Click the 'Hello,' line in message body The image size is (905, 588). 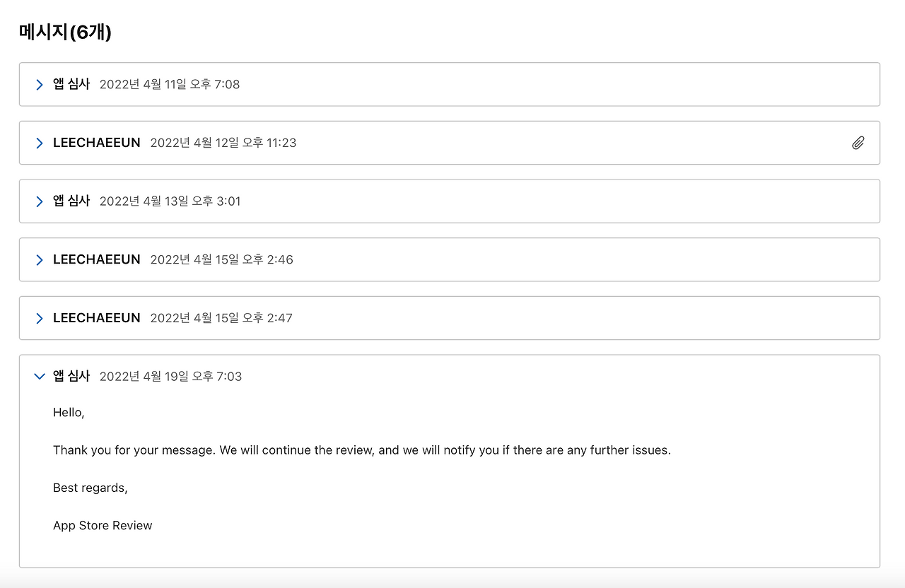pyautogui.click(x=69, y=413)
